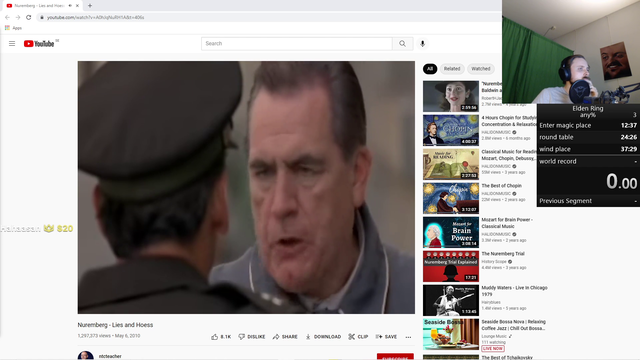Select 'round table' split row

(x=588, y=137)
